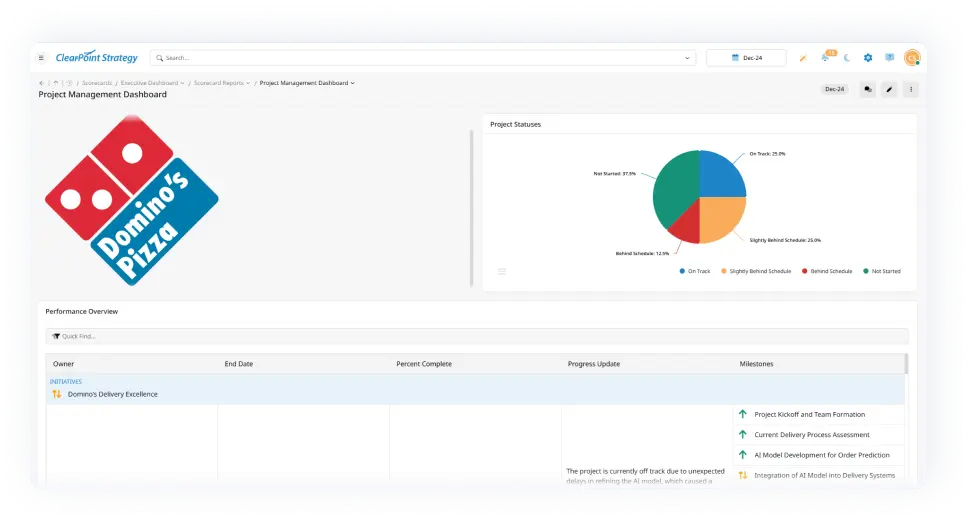Open Domino's Delivery Excellence initiative
Screen dimensions: 969x520
tap(112, 394)
